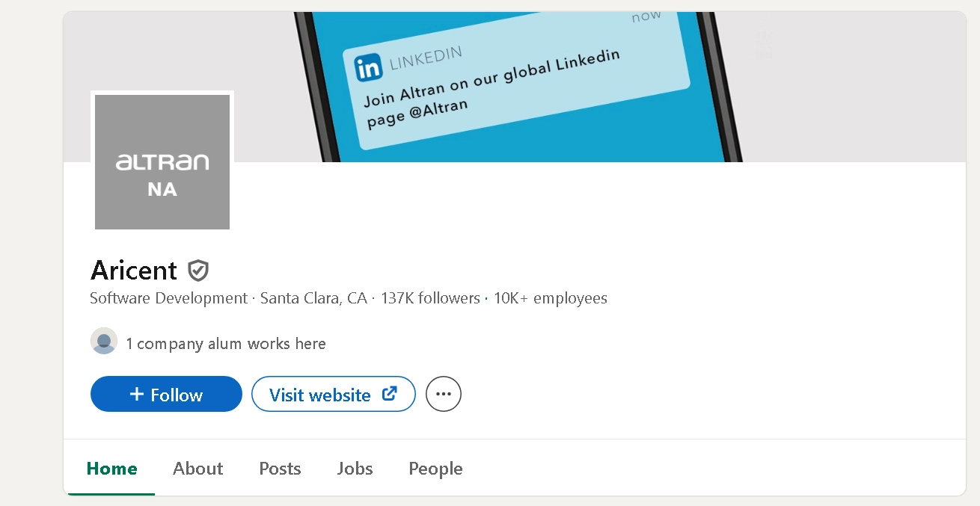Switch to the Home tab

click(x=112, y=469)
